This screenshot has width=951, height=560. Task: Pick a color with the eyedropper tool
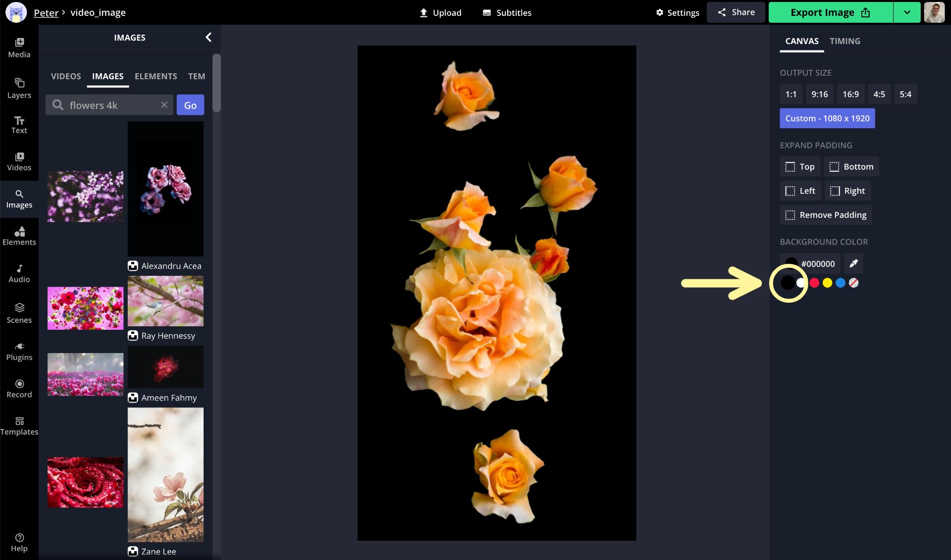click(853, 263)
